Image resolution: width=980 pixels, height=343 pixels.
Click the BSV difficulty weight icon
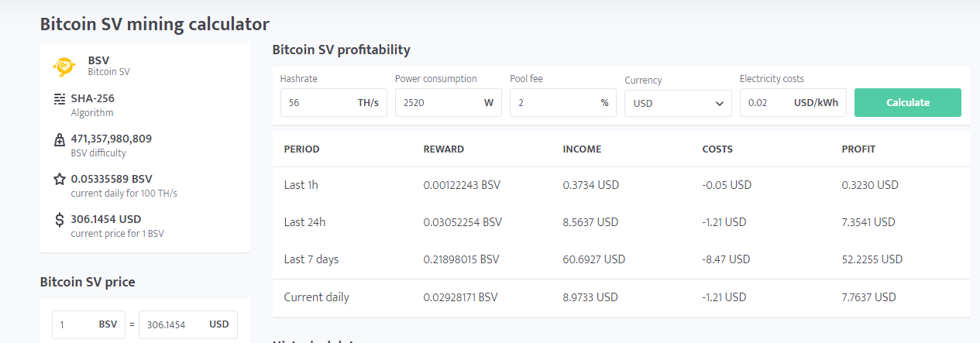pos(60,139)
